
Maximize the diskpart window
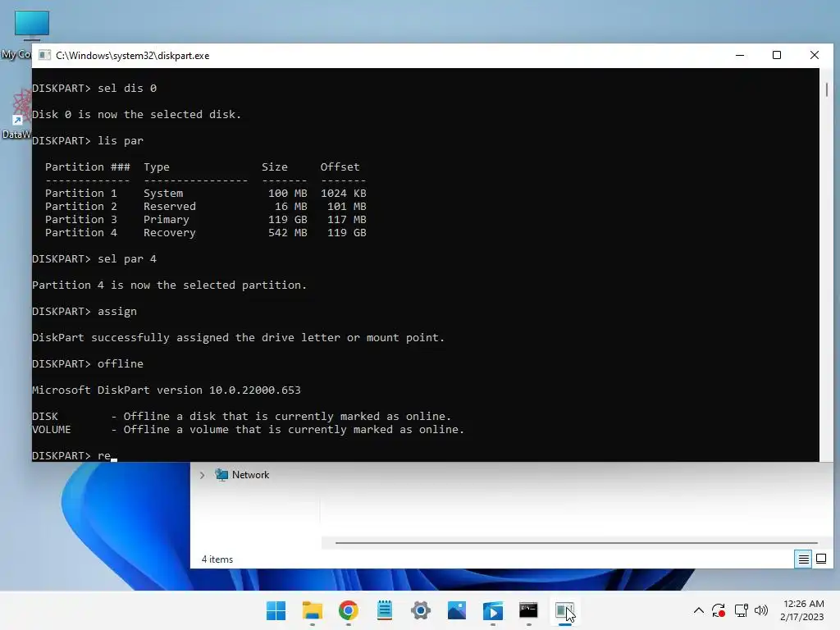(777, 55)
